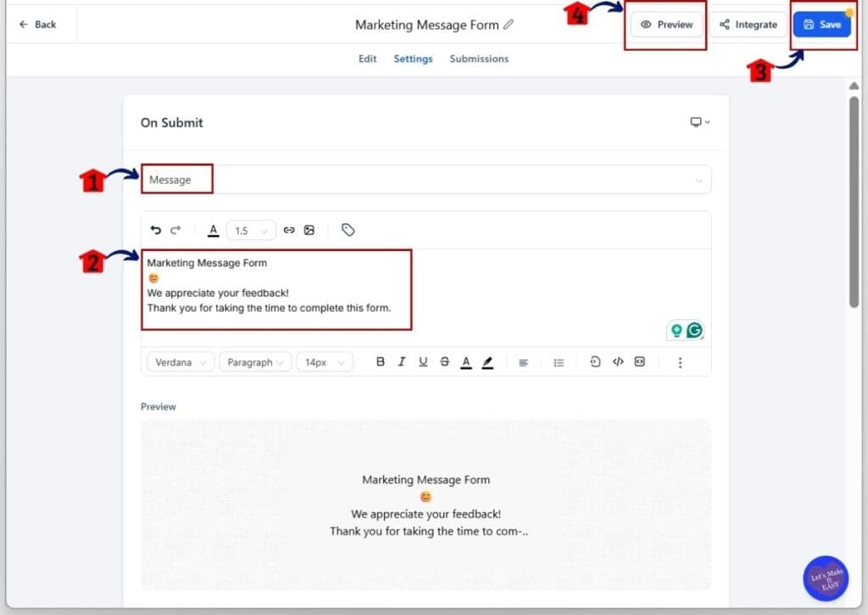Open the source code view icon

pos(618,361)
